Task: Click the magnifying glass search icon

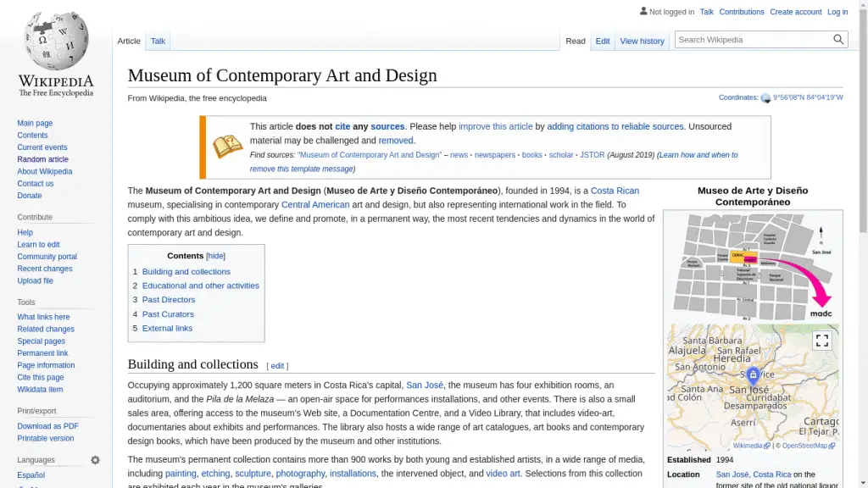Action: (838, 40)
